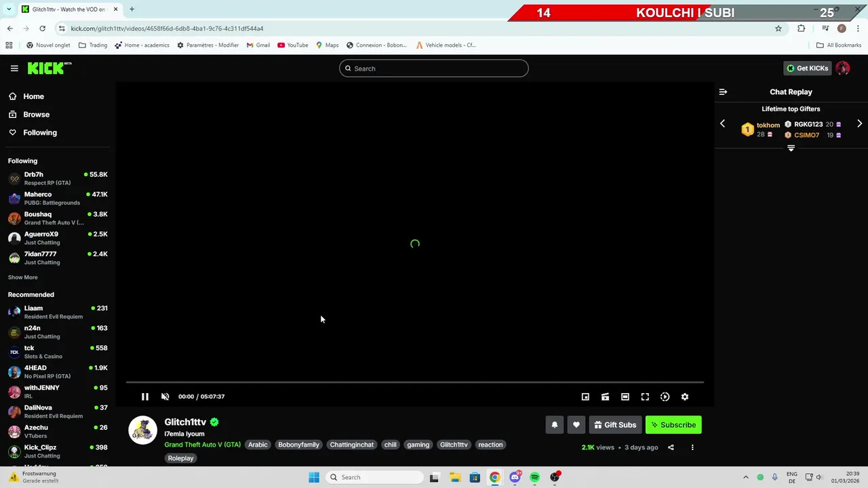Open Spotify from the taskbar

pos(535,477)
